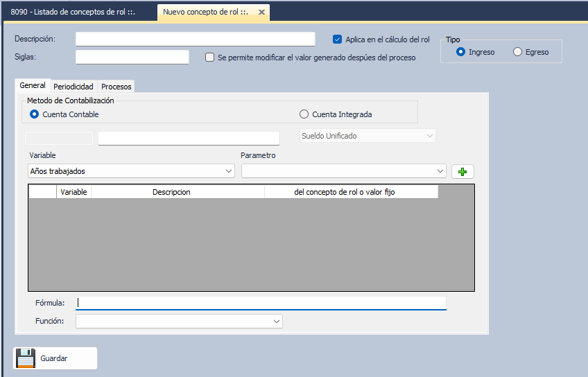Pick the Cuenta Integrada radio option

coord(304,114)
